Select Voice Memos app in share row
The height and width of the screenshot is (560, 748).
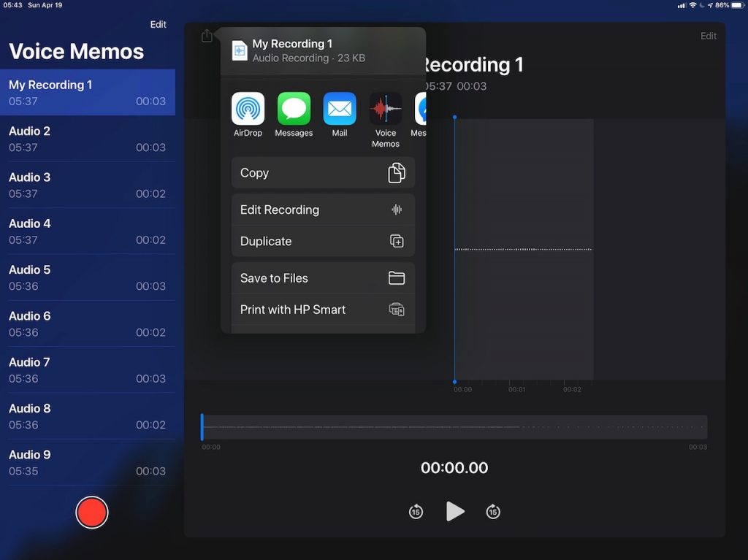[385, 110]
